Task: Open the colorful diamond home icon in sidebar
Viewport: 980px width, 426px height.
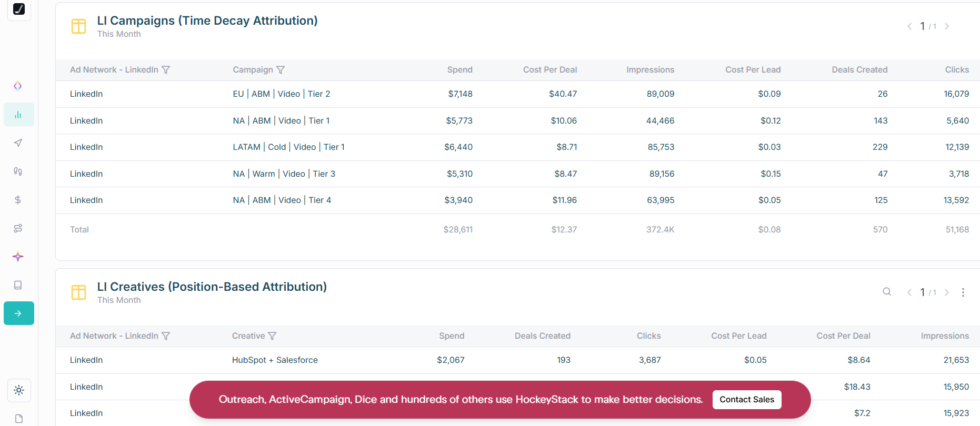Action: coord(18,86)
